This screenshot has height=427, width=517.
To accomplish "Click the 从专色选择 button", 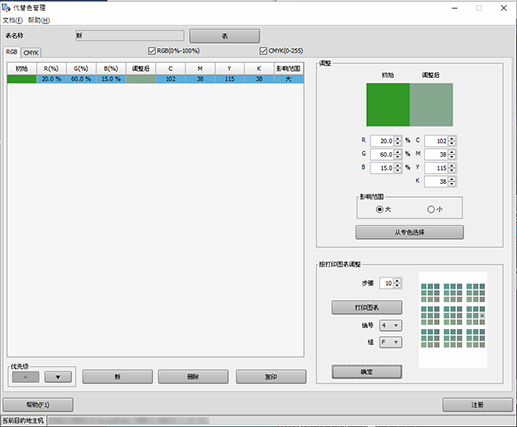I will (x=409, y=232).
